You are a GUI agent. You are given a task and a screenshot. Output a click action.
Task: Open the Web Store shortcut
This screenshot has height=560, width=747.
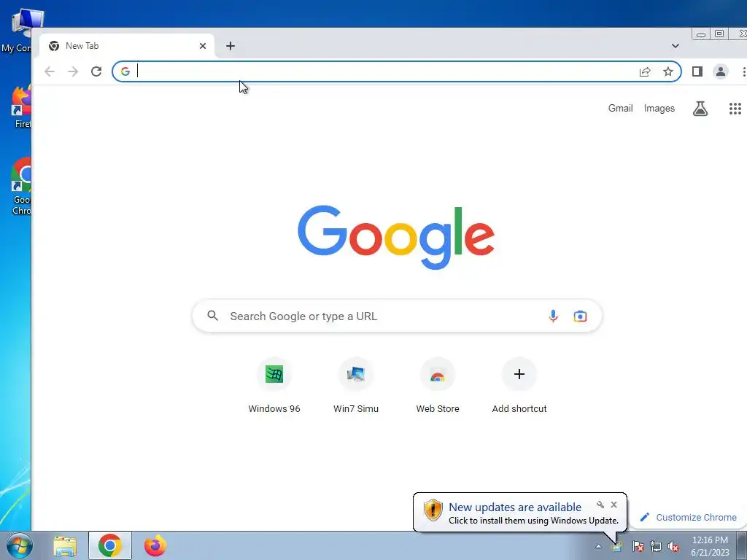[x=438, y=386]
